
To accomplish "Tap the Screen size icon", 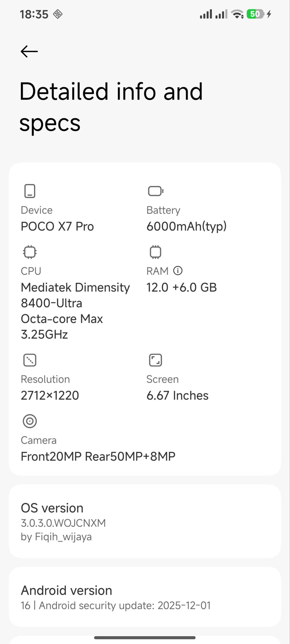I will [155, 360].
